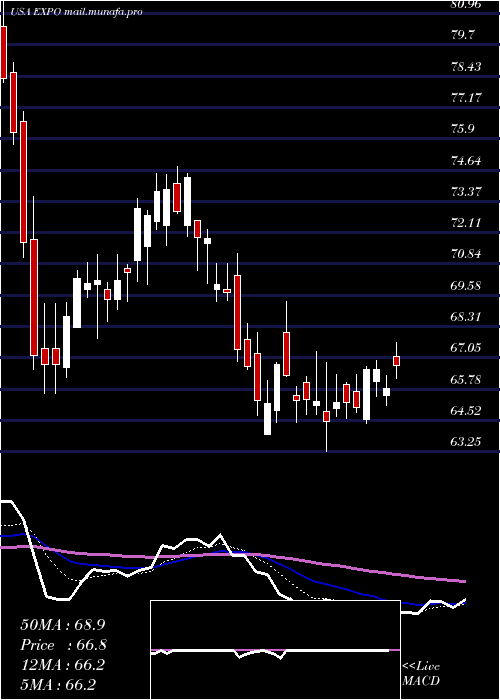This screenshot has height=700, width=500.
Task: Click the '<<Live MACD' label
Action: click(x=421, y=674)
